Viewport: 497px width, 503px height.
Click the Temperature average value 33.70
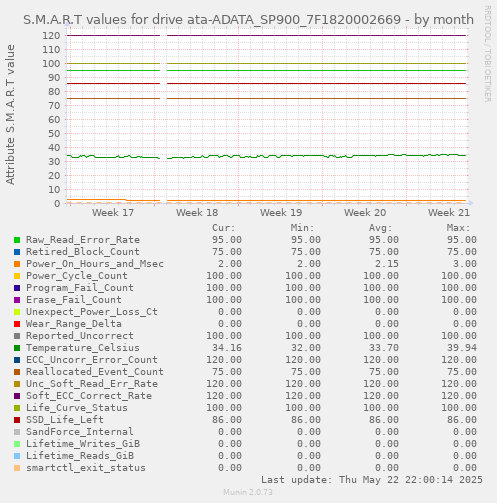coord(384,348)
